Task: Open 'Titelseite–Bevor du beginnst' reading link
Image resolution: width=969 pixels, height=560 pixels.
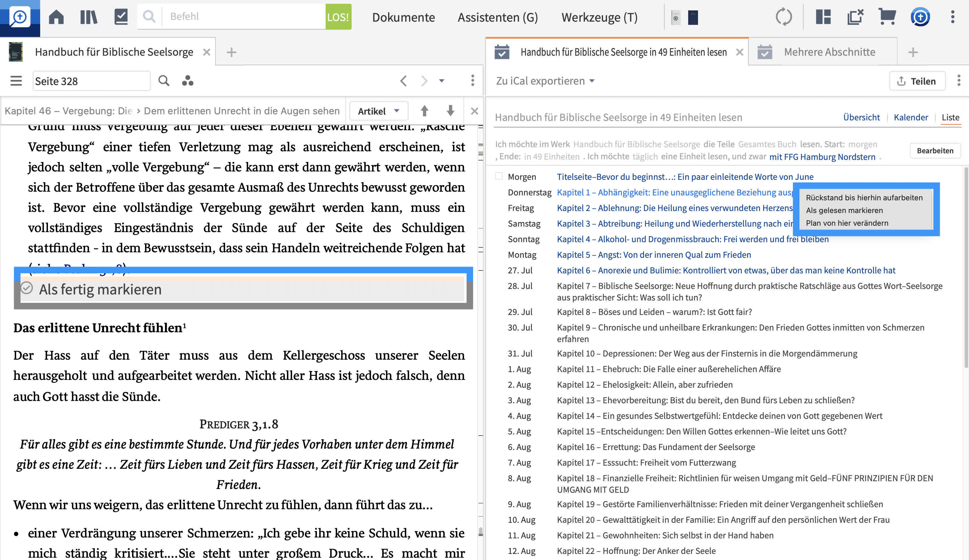Action: (x=685, y=177)
